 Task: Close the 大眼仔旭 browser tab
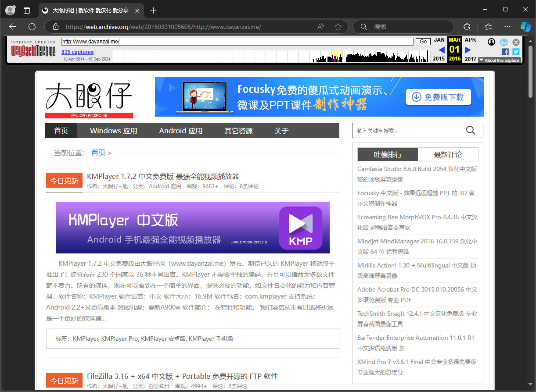137,10
